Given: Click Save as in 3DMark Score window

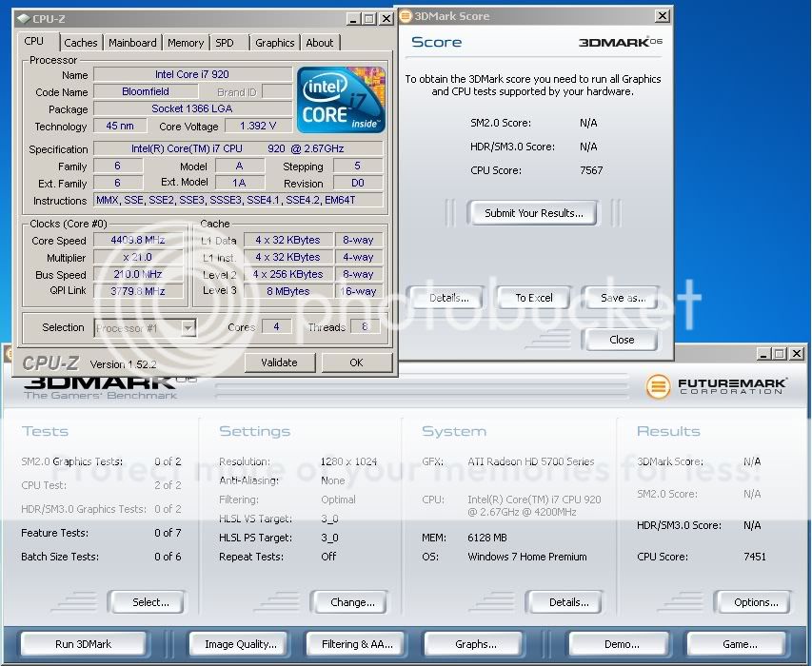Looking at the screenshot, I should coord(623,298).
